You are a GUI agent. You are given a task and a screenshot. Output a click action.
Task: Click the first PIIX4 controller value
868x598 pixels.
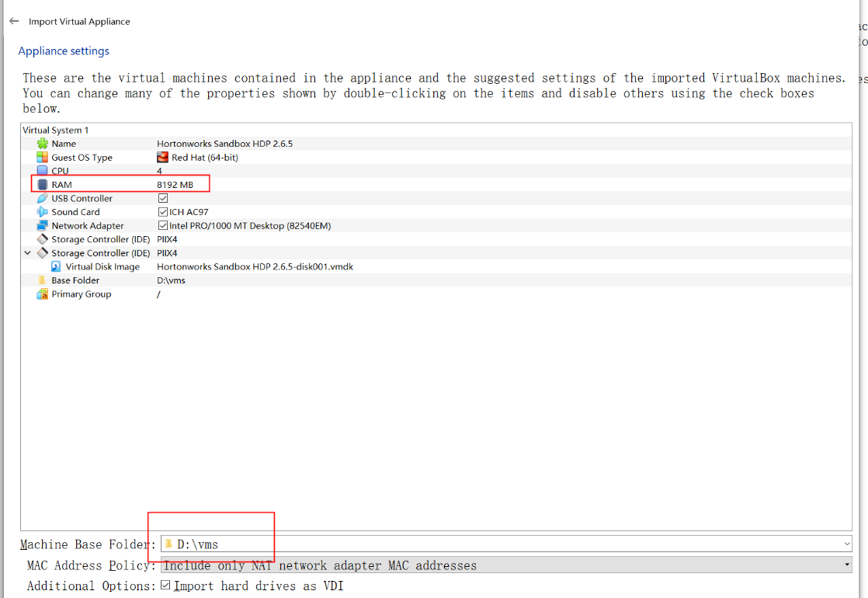click(x=167, y=239)
